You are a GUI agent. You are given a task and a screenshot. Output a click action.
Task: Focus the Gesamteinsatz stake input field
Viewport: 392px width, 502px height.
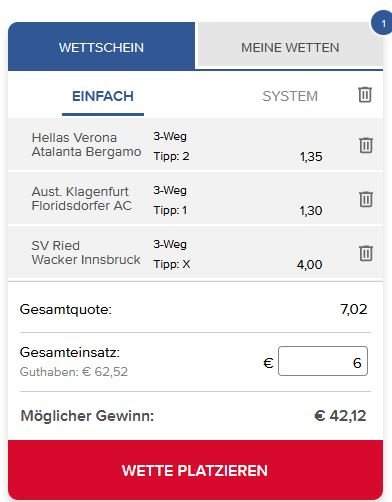pos(323,361)
